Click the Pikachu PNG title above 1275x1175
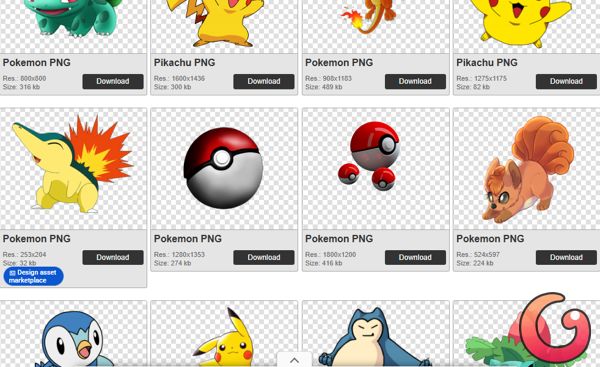600x367 pixels. (487, 63)
